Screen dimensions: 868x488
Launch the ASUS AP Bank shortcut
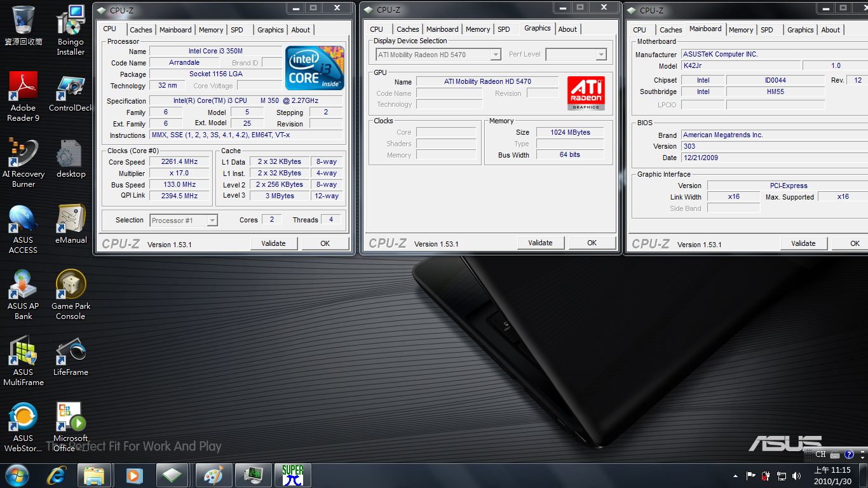(24, 295)
